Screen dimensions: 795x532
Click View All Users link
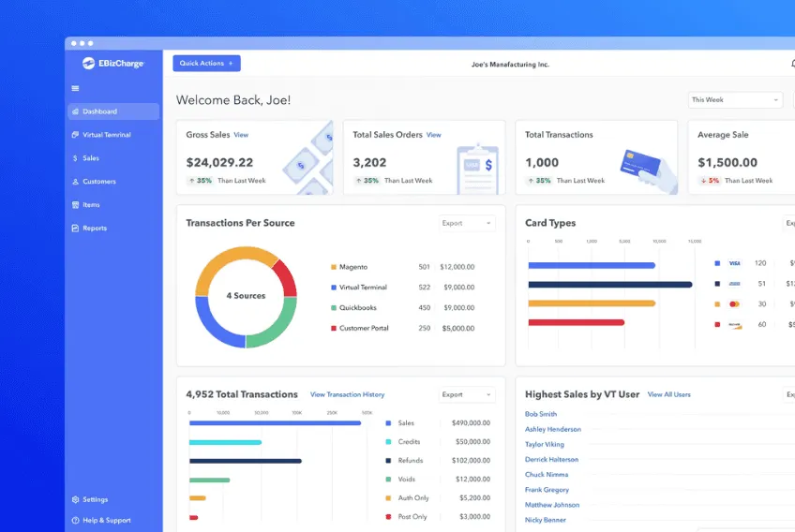pyautogui.click(x=669, y=394)
